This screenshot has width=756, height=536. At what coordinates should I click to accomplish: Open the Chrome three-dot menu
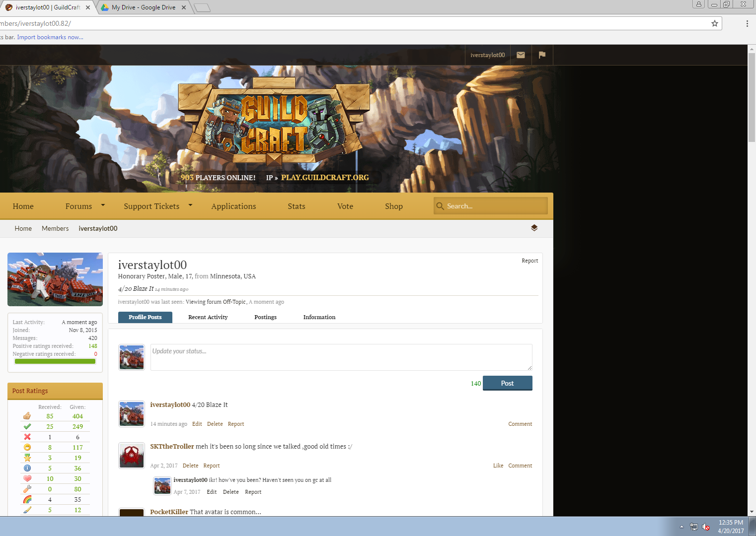pyautogui.click(x=747, y=23)
